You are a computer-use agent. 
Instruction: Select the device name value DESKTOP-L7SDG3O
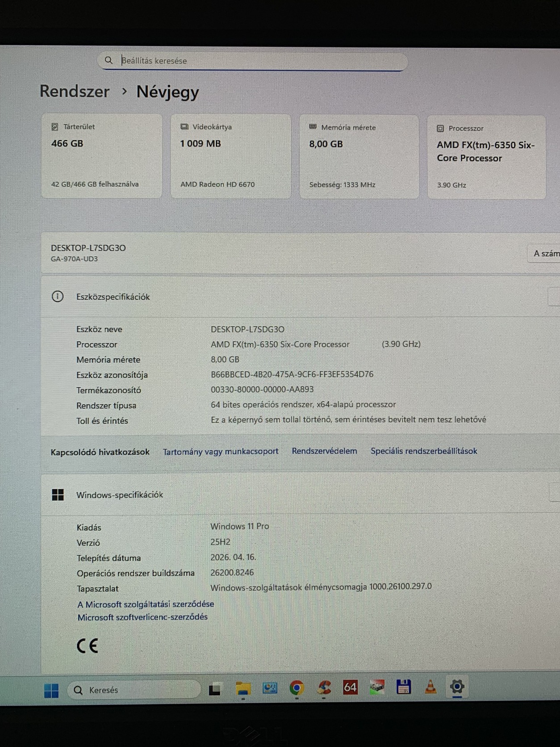pos(247,329)
